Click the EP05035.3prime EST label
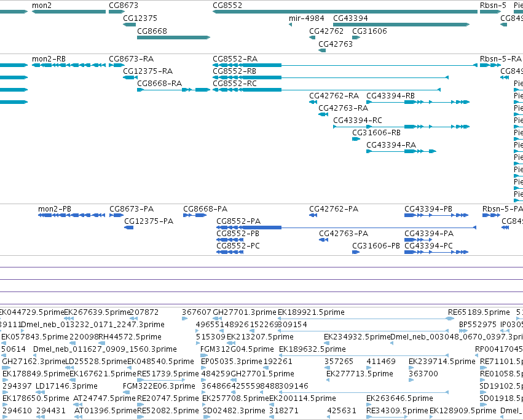 [x=232, y=362]
